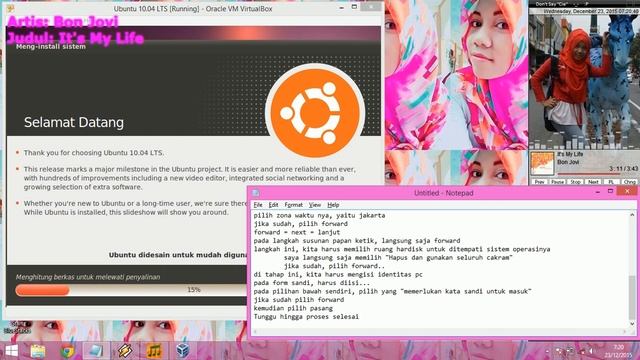Click the line "pada form sandi, harus diisi..."
Viewport: 640px width, 360px height.
[311, 282]
